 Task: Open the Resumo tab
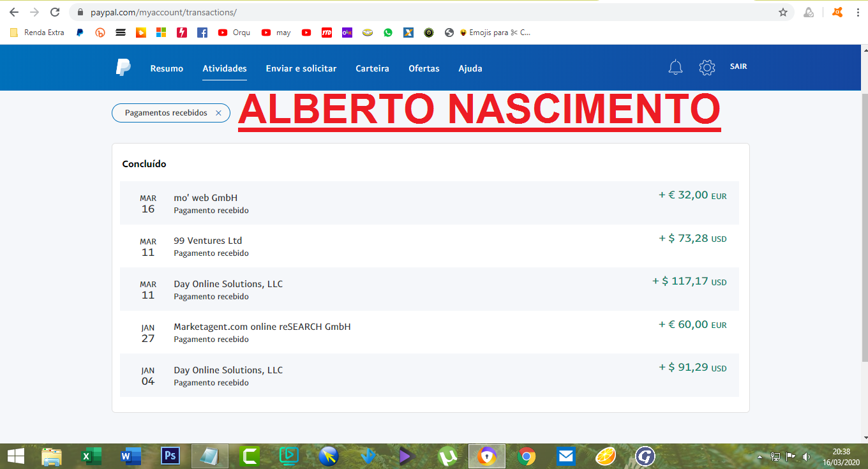(167, 68)
